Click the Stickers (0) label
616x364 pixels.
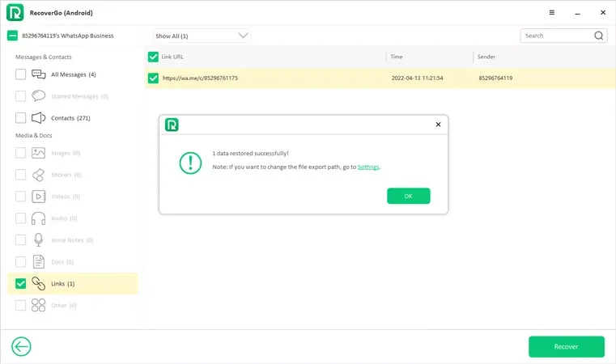click(66, 175)
